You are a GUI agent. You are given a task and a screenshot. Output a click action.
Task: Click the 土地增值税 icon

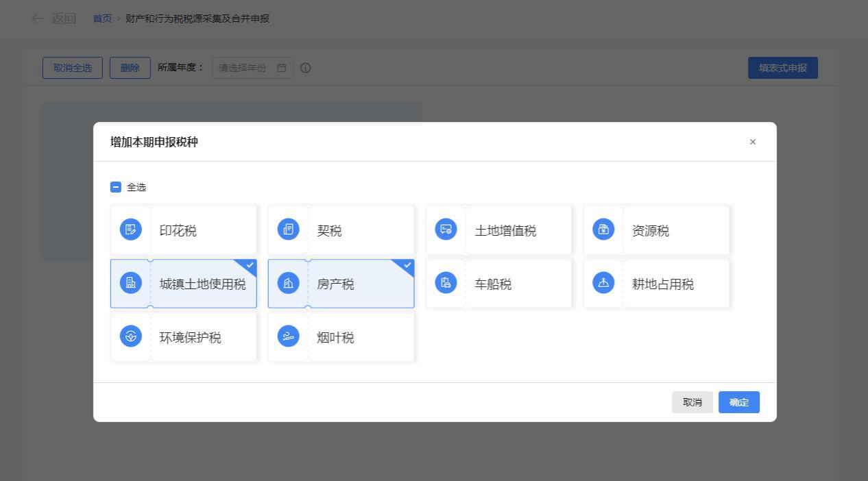click(x=446, y=230)
